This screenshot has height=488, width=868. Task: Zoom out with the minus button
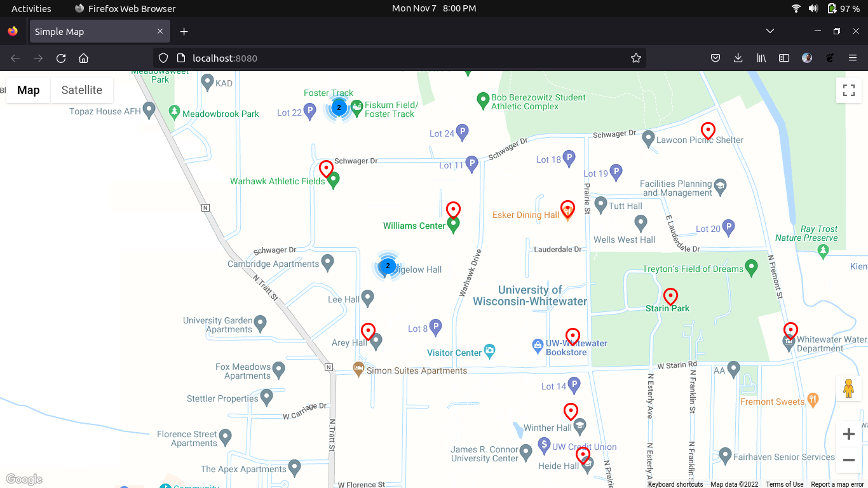(x=849, y=460)
